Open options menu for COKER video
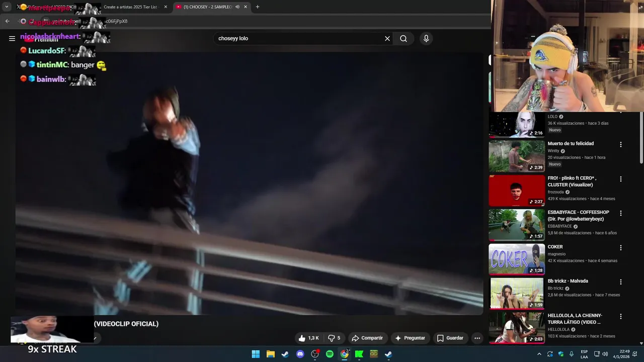 [620, 248]
